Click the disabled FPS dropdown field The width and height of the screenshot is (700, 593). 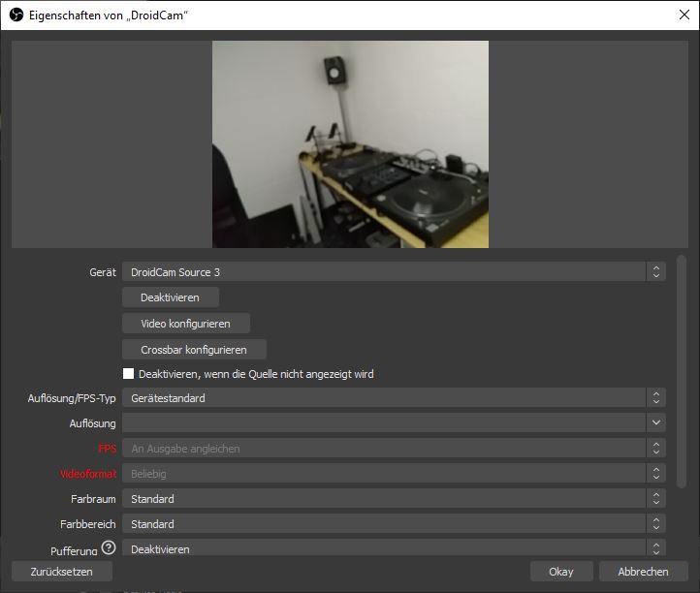coord(393,449)
